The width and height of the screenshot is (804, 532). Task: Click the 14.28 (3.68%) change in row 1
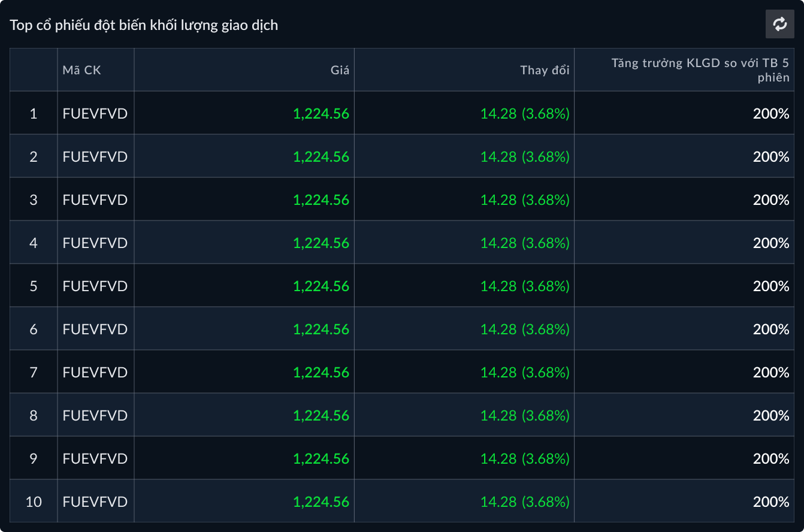524,113
